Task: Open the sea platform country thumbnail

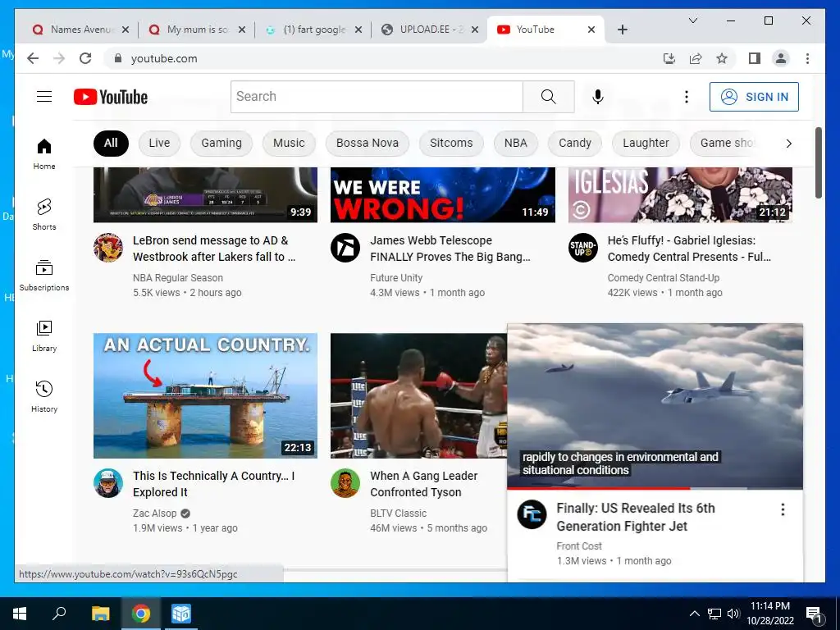Action: [x=205, y=395]
